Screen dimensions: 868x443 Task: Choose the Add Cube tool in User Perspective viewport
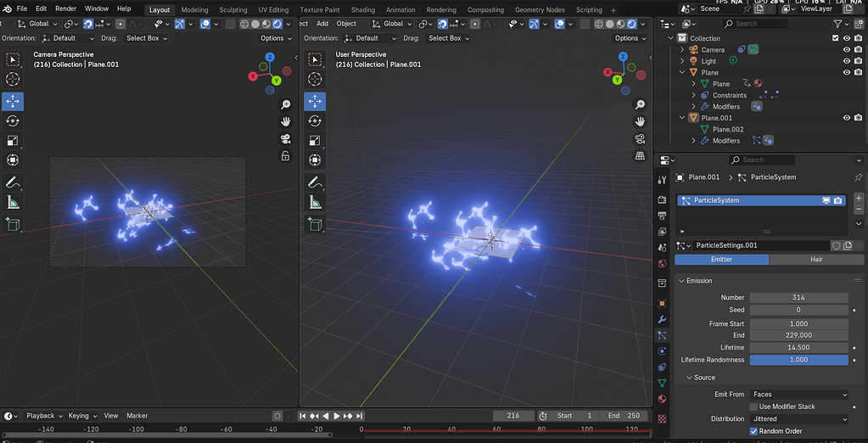(315, 224)
